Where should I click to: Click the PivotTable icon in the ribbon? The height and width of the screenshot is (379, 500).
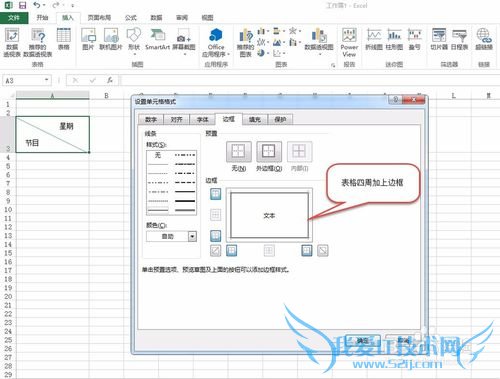click(x=12, y=42)
